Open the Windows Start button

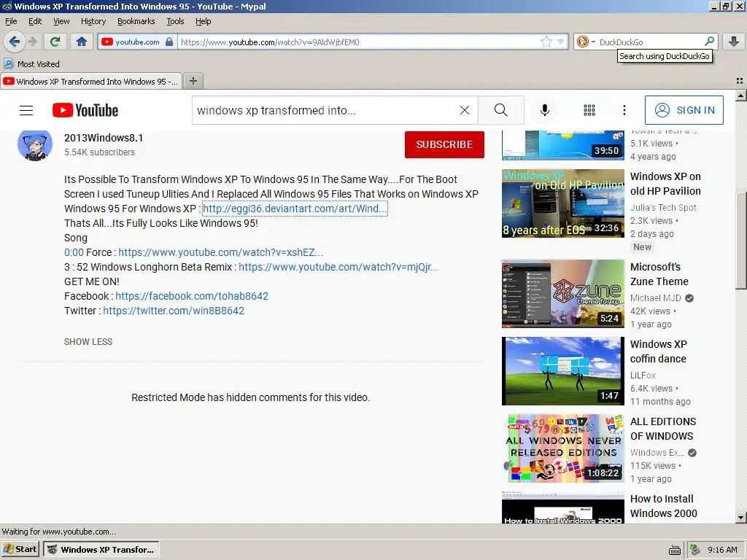pyautogui.click(x=20, y=549)
